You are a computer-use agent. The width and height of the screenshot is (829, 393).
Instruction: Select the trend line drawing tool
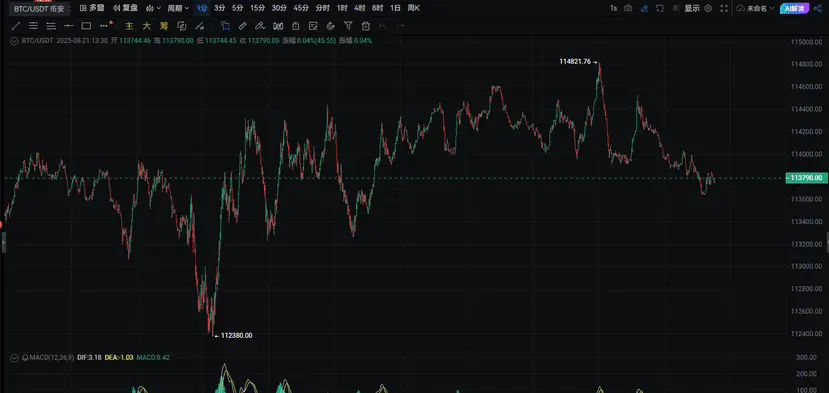tap(16, 25)
